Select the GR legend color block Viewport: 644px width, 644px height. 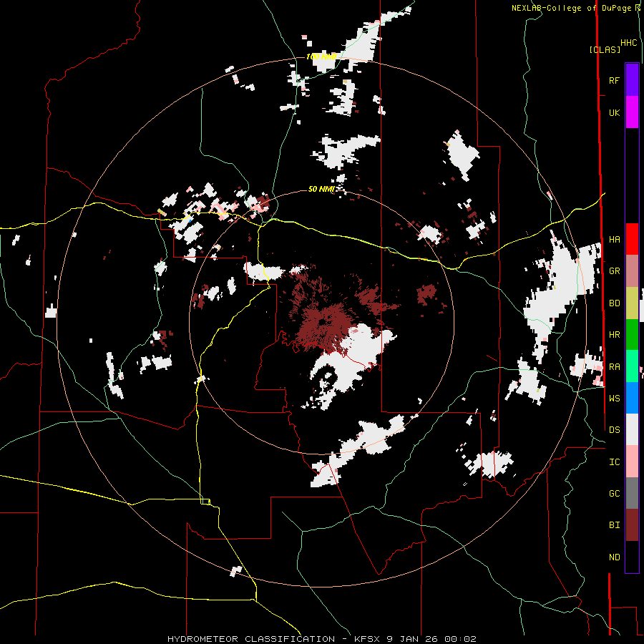coord(632,271)
